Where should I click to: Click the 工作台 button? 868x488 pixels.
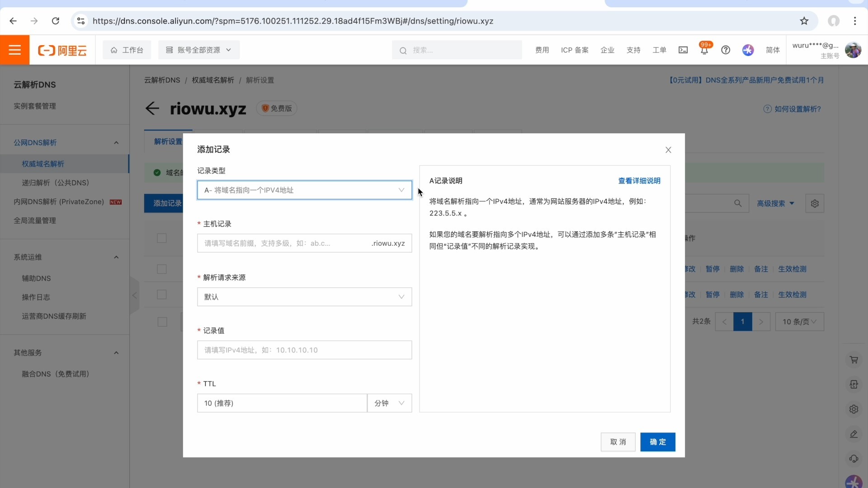click(127, 50)
